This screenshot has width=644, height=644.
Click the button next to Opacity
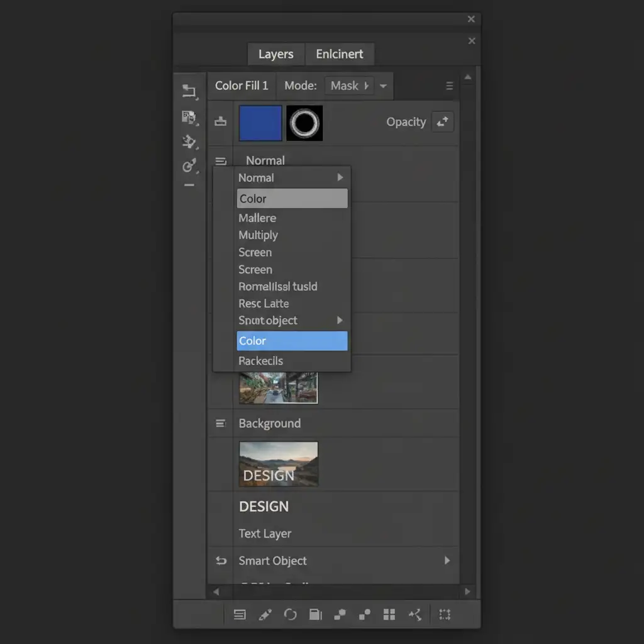(x=443, y=122)
